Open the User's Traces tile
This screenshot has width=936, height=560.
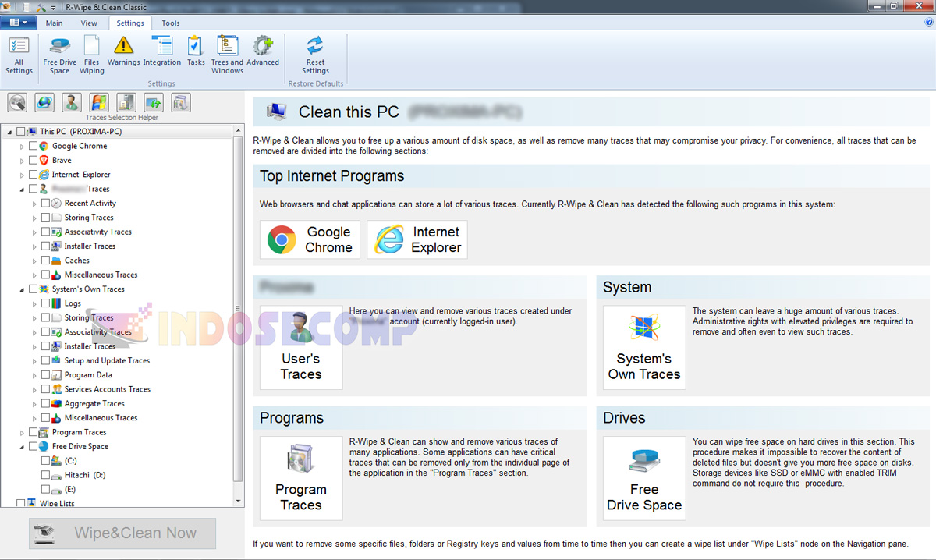coord(301,347)
